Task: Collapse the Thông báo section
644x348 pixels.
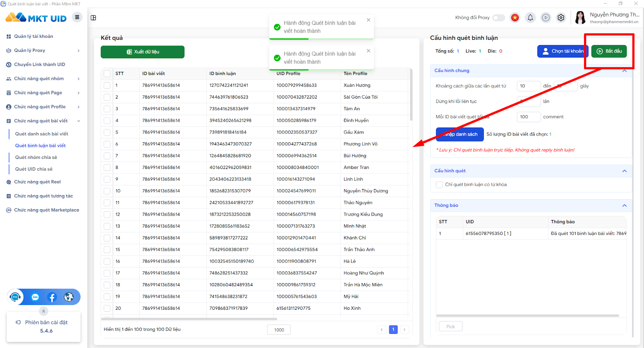Action: 624,206
